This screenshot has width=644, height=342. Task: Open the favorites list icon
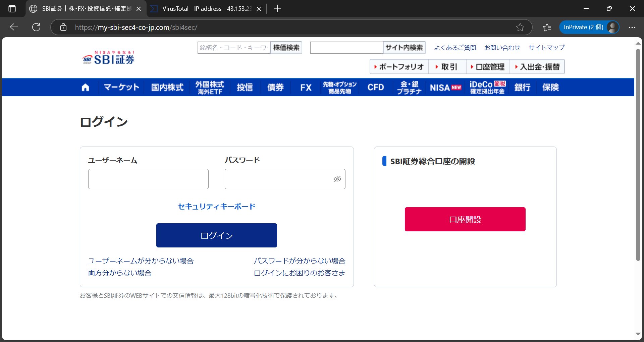[547, 27]
